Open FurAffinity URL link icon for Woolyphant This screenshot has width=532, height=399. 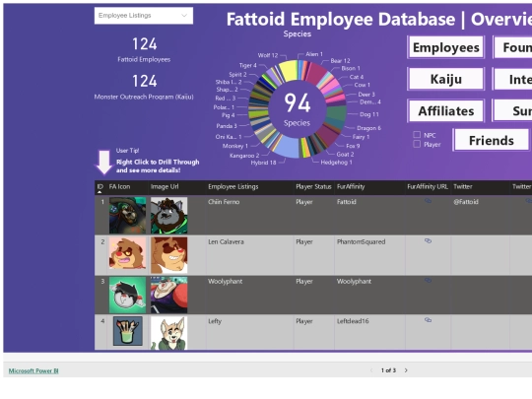pyautogui.click(x=428, y=280)
